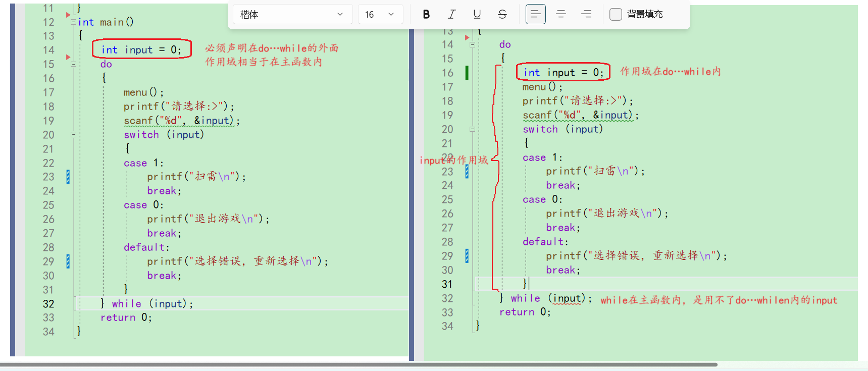The image size is (868, 371).
Task: Click printf "选择错误，重新选择\n" in right pane
Action: coord(636,256)
